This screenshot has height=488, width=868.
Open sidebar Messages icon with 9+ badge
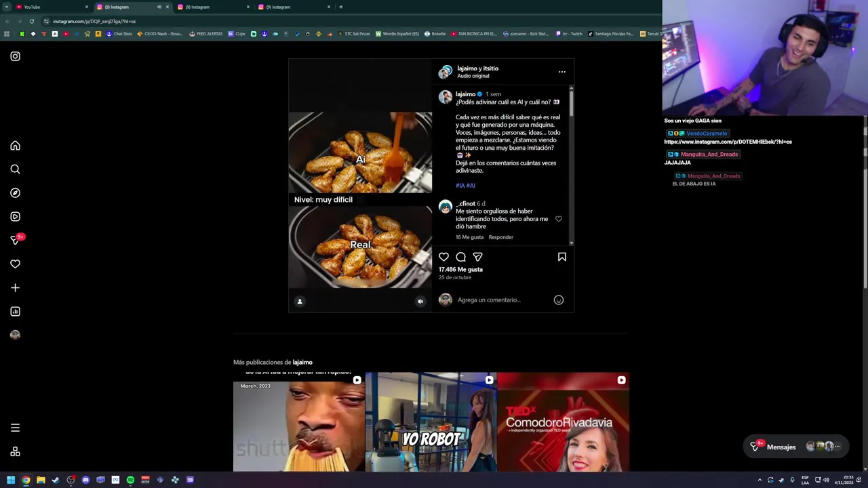click(16, 240)
